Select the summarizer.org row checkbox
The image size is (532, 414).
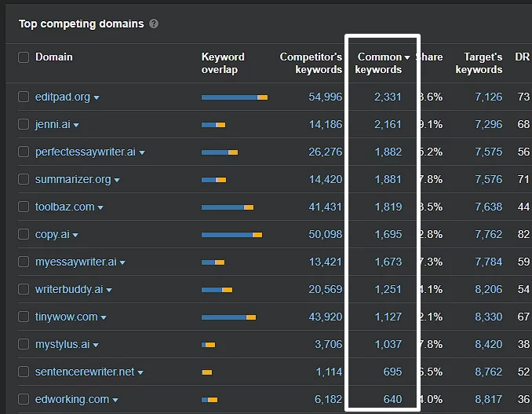click(x=24, y=179)
